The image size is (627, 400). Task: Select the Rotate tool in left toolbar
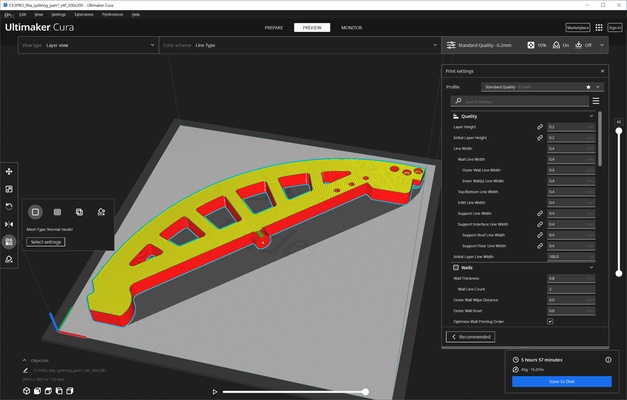9,206
